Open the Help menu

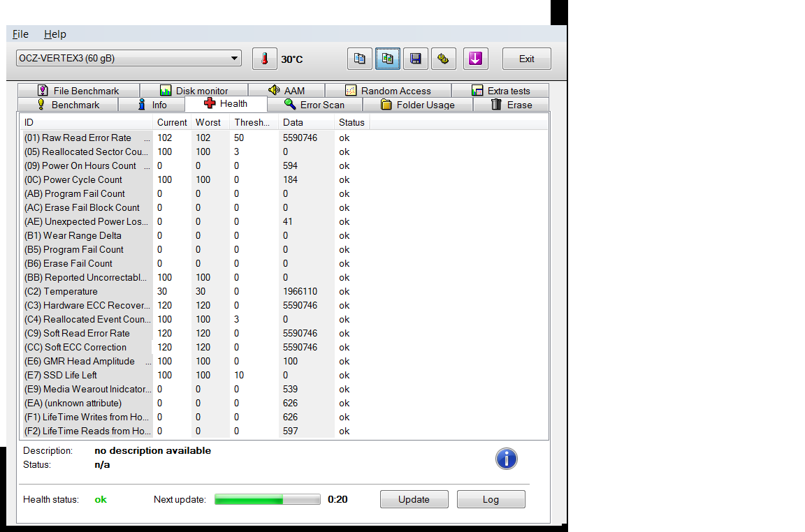(55, 34)
